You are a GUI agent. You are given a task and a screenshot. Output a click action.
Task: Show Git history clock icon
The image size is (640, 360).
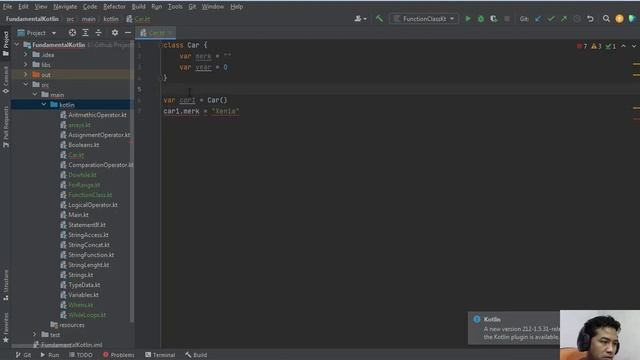[577, 19]
